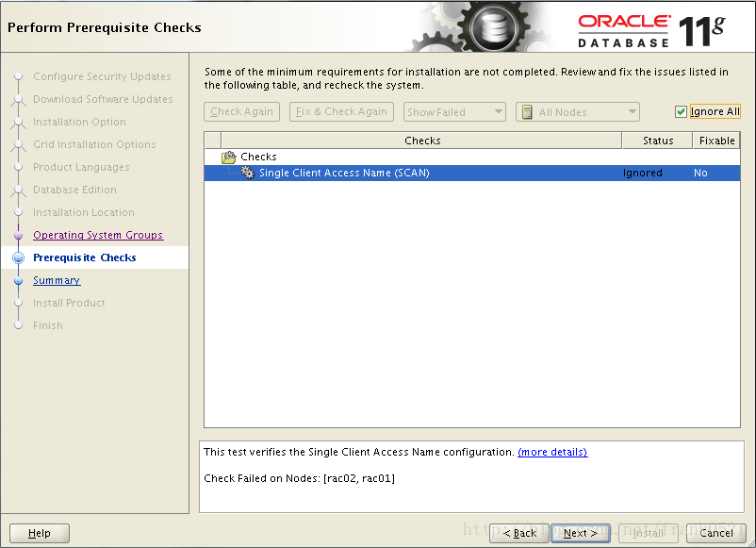This screenshot has width=756, height=548.
Task: Go back with the Back button
Action: point(519,533)
